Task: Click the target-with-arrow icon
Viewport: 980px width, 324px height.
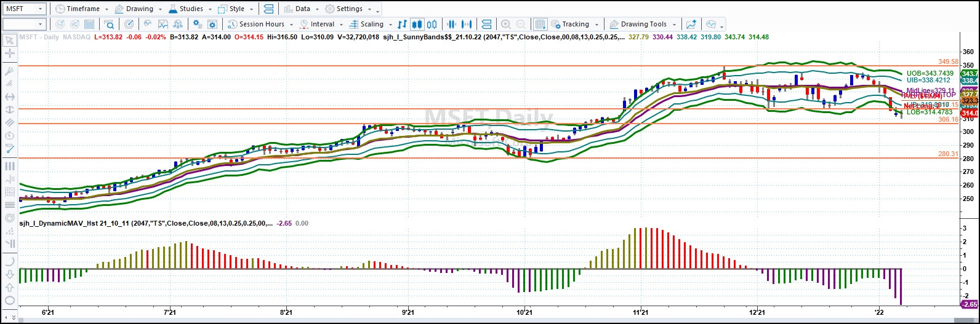Action: click(129, 24)
